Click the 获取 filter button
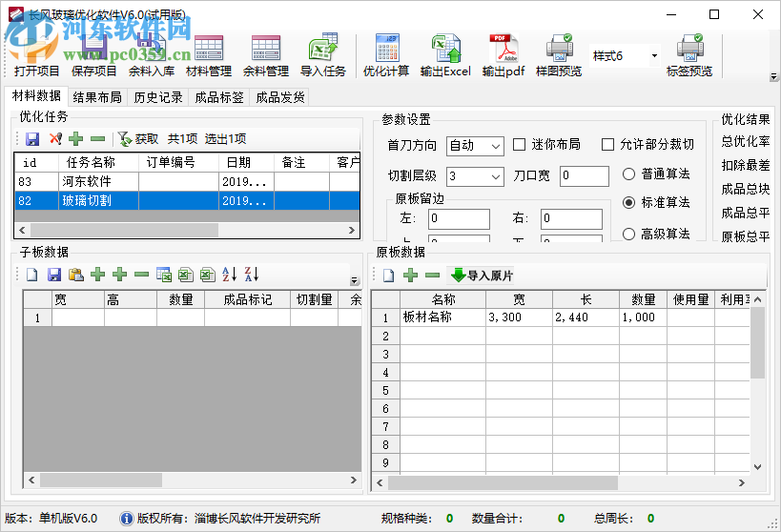781x532 pixels. click(x=138, y=139)
